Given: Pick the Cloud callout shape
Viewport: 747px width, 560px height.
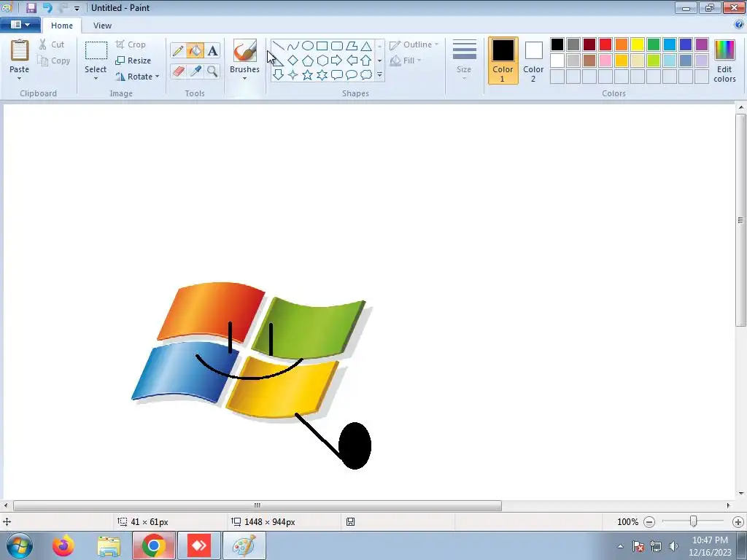Looking at the screenshot, I should click(366, 75).
